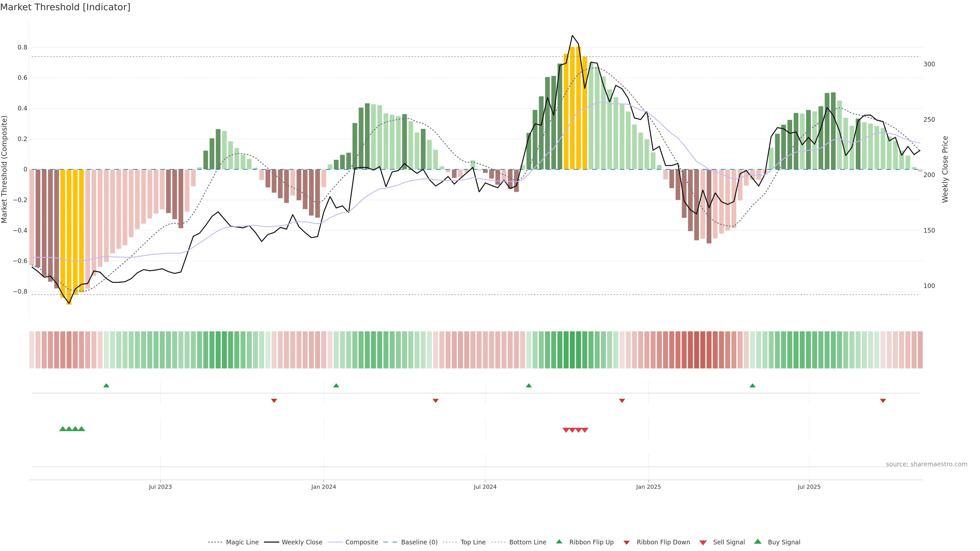Click the Ribbon Flip Up marker just after Jan 2024
Viewport: 980px width, 551px height.
pos(336,386)
